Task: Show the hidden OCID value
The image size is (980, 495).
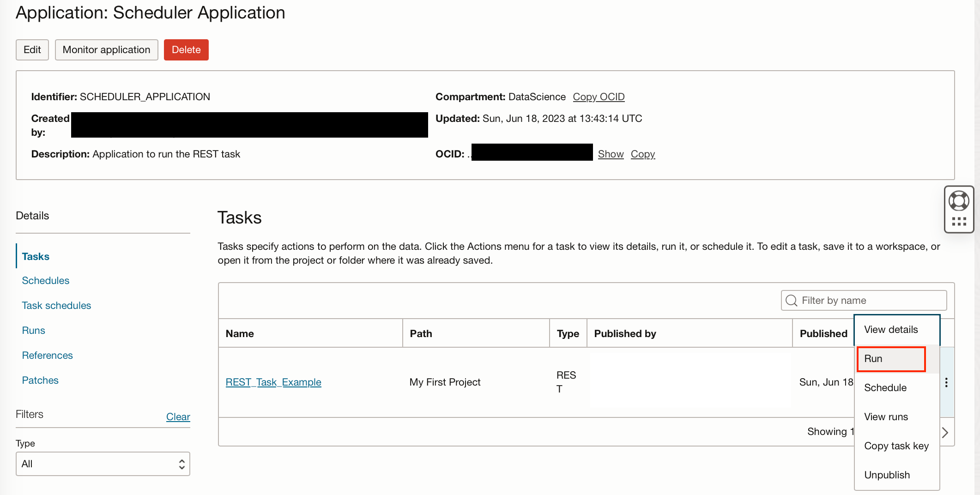Action: (x=611, y=154)
